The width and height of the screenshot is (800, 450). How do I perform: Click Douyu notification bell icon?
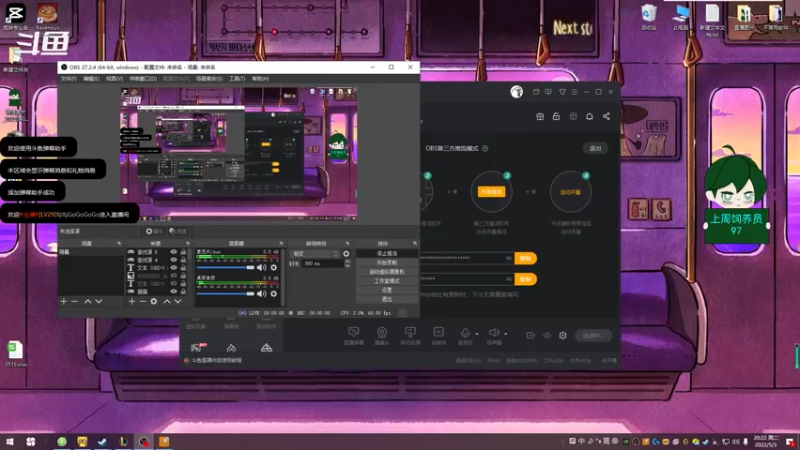(x=589, y=116)
